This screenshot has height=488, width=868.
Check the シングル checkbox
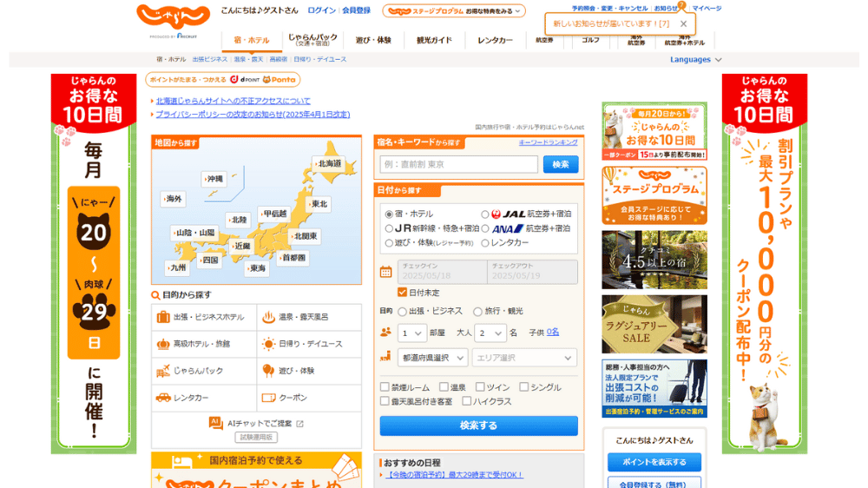[523, 386]
